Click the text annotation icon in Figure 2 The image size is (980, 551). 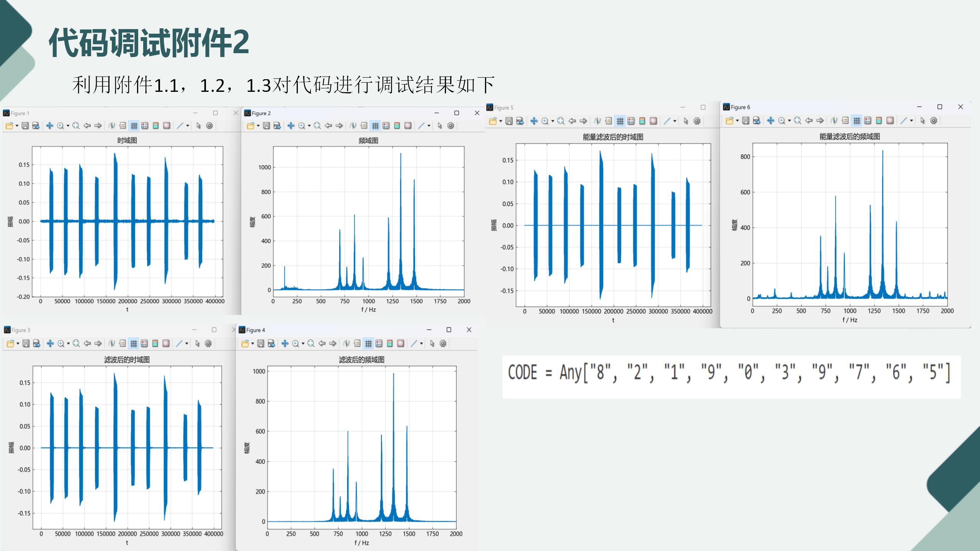click(x=364, y=126)
